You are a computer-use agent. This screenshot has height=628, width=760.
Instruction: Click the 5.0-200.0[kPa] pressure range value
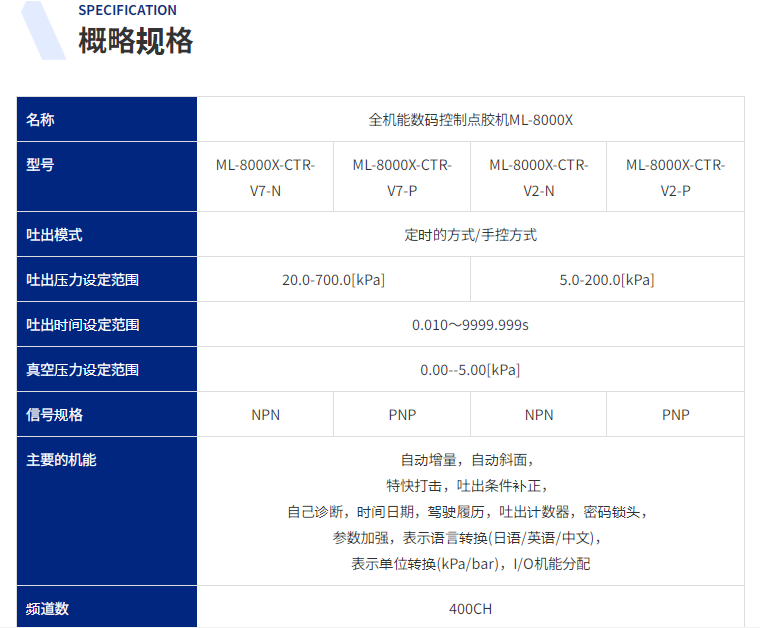607,280
